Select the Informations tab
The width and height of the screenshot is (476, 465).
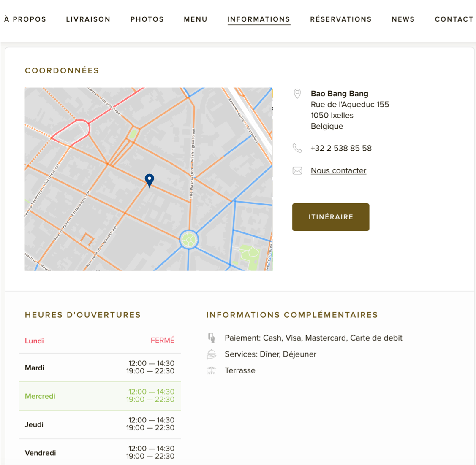tap(258, 19)
